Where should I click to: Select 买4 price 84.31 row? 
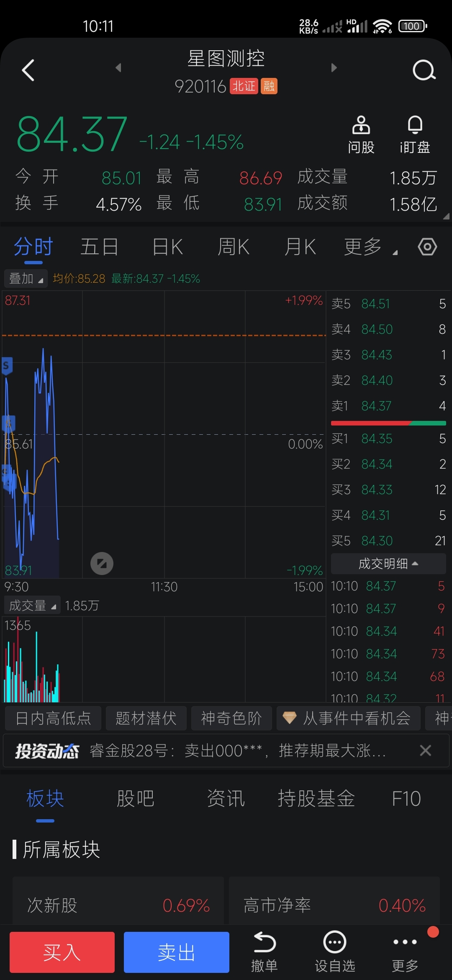click(x=388, y=515)
